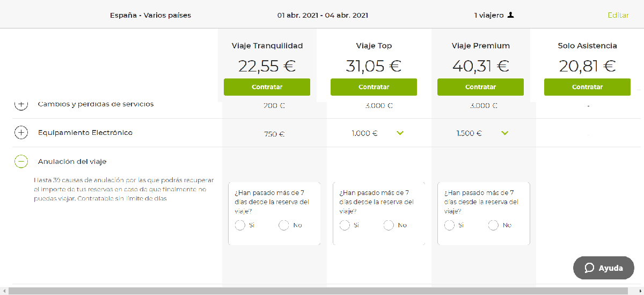Select Sí for Viaje Tranquilidad cancellation question
Viewport: 644px width, 295px height.
coord(240,225)
